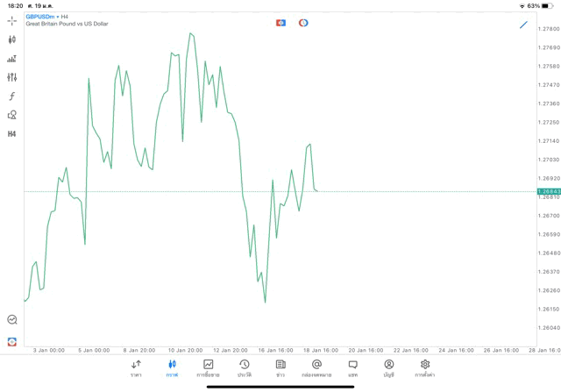Open the News tab
The height and width of the screenshot is (392, 561).
tap(280, 367)
